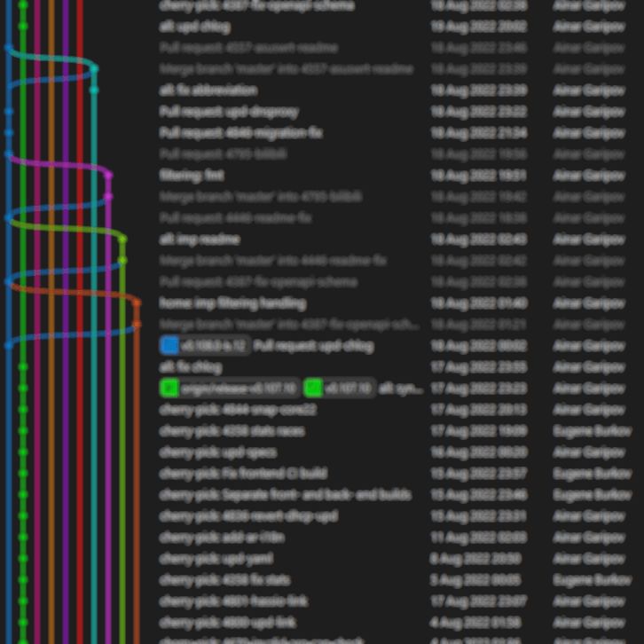Screen dimensions: 644x644
Task: Select commit 'all: upd chlog'
Action: coord(195,27)
